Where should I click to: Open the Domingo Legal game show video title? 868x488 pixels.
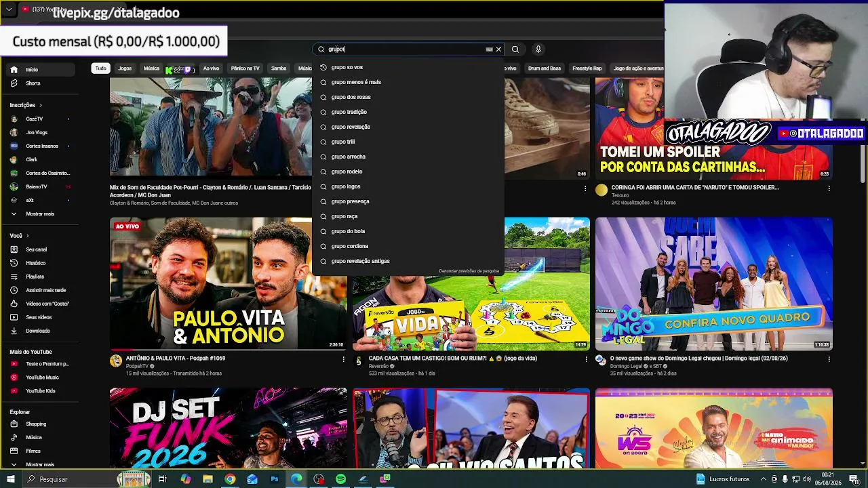[x=699, y=359]
